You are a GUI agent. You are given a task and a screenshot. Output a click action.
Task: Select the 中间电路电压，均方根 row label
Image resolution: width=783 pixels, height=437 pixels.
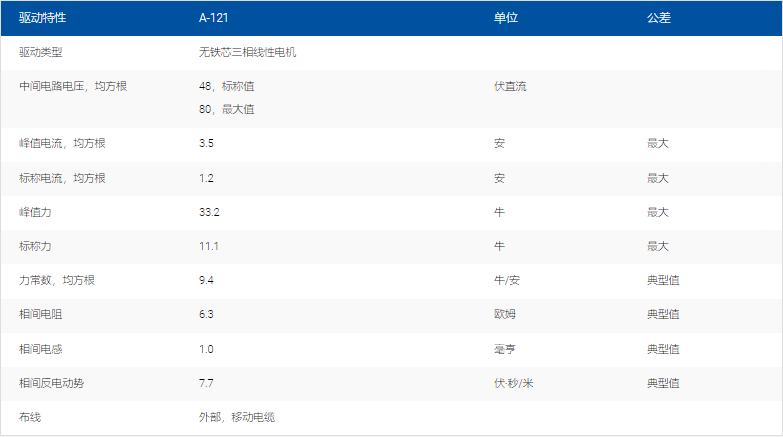pyautogui.click(x=73, y=87)
